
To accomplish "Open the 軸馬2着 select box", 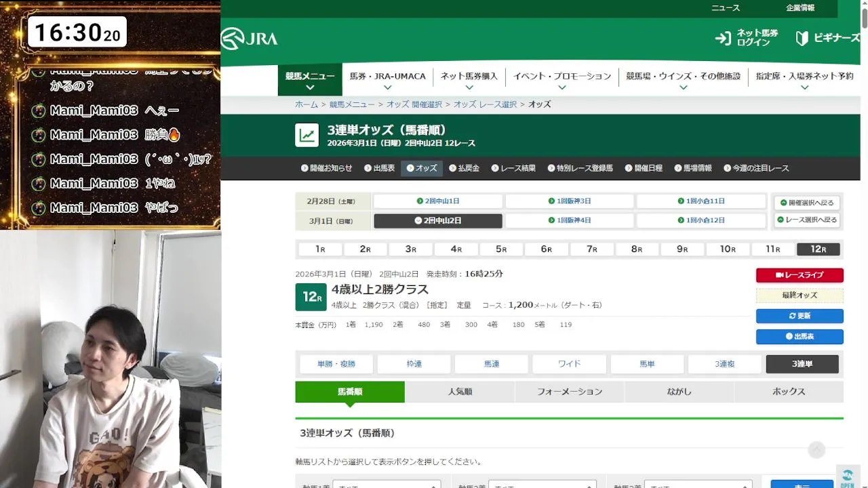I will (542, 485).
